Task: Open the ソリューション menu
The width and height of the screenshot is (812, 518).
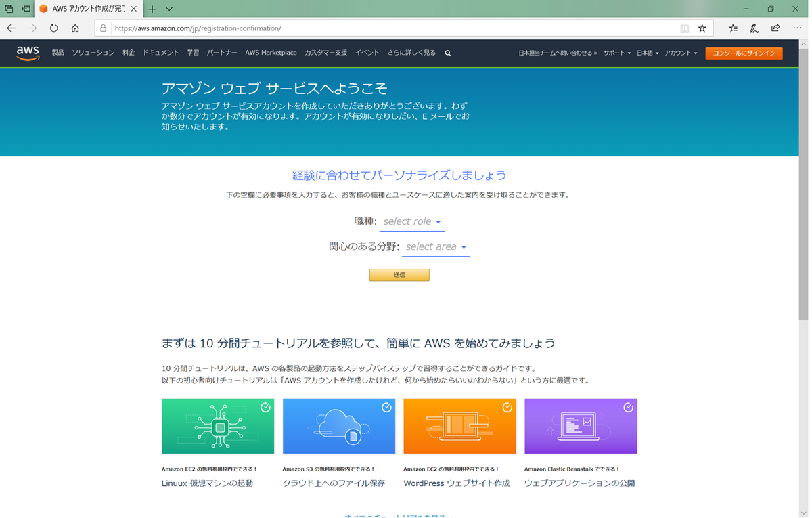Action: click(x=93, y=53)
